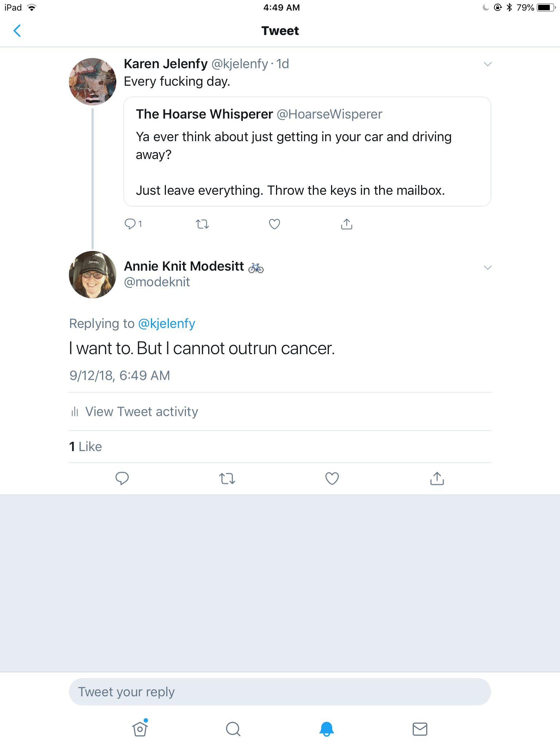The width and height of the screenshot is (560, 747).
Task: Open the Notifications bell tab
Action: [327, 729]
